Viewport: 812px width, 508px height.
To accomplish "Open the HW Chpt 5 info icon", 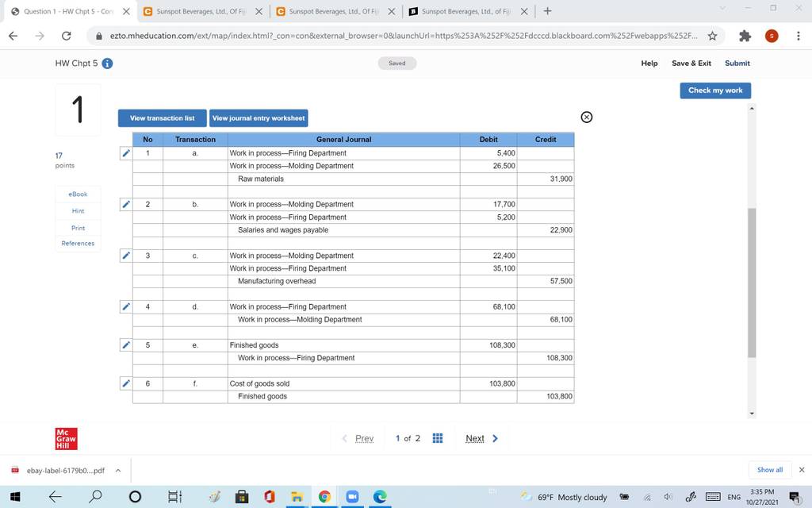I will [107, 63].
